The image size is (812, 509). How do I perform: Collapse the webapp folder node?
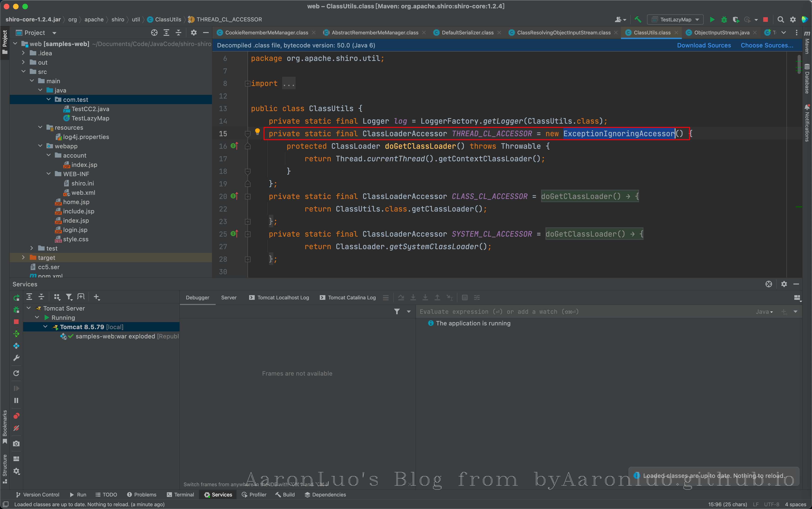pos(40,146)
